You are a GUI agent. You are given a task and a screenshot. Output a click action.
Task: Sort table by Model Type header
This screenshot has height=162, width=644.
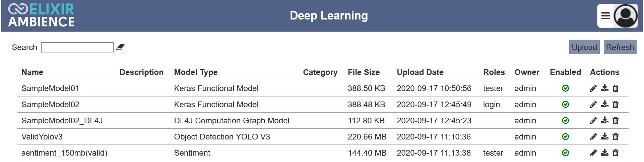click(x=196, y=72)
